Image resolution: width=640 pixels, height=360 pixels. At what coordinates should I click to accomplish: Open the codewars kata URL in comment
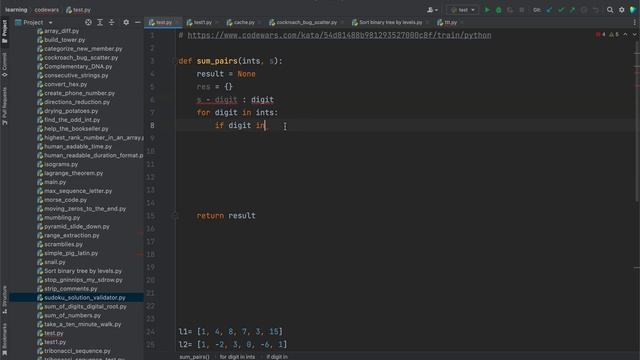[x=339, y=35]
